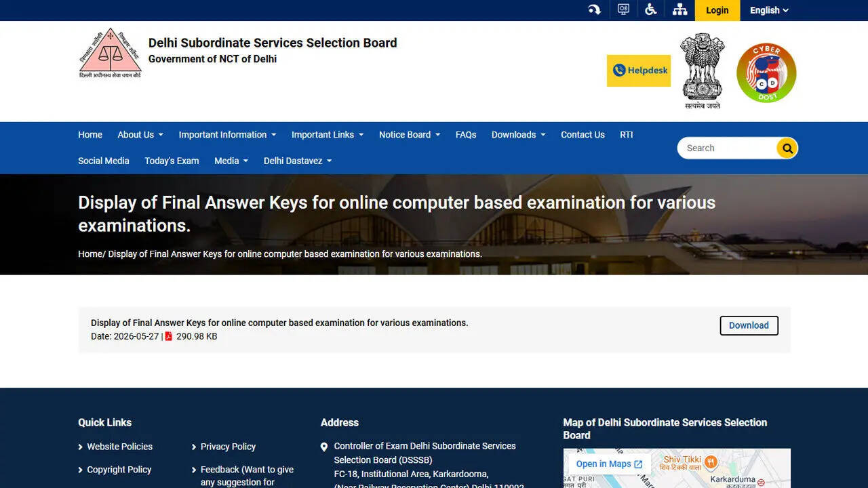
Task: Open the FAQs menu item
Action: point(466,135)
